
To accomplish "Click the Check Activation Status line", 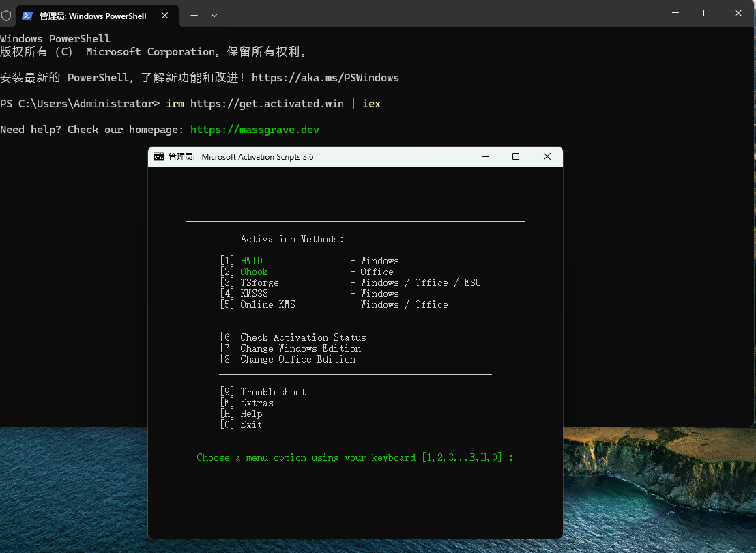I will pyautogui.click(x=293, y=337).
